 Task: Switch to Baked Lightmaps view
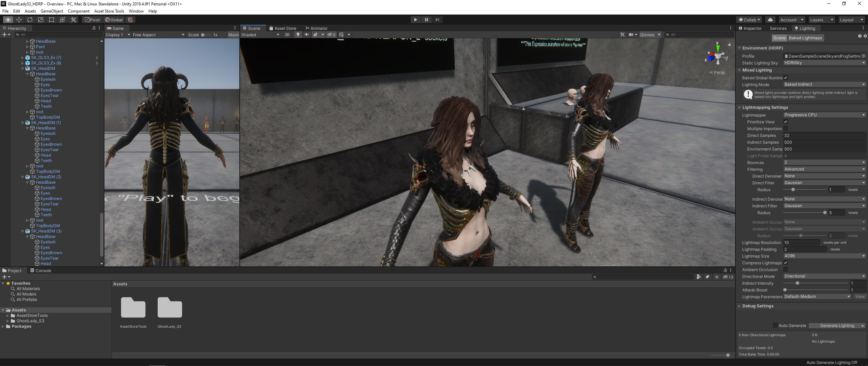point(805,38)
